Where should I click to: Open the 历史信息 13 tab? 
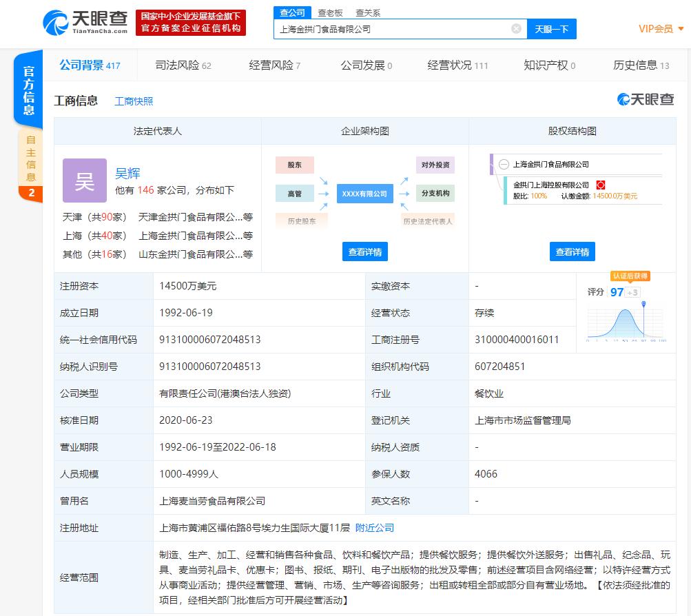tap(641, 65)
